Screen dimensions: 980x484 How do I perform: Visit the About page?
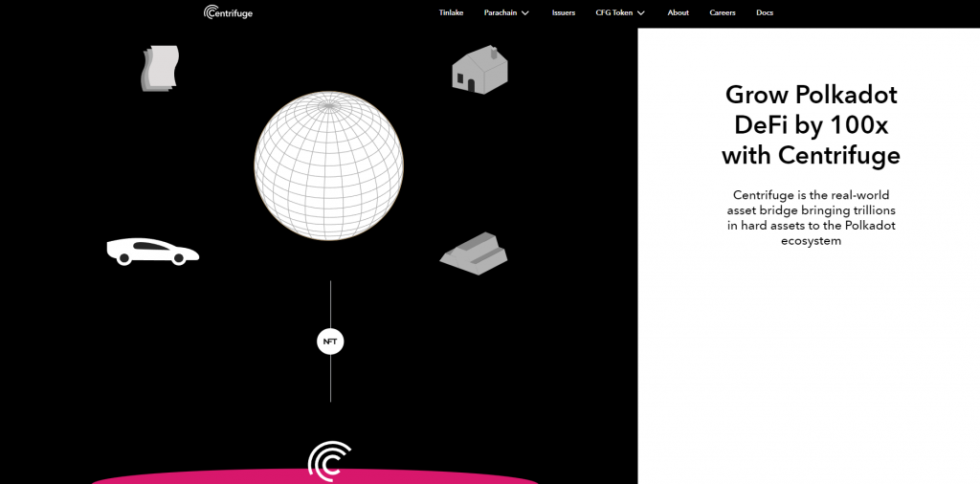tap(679, 12)
